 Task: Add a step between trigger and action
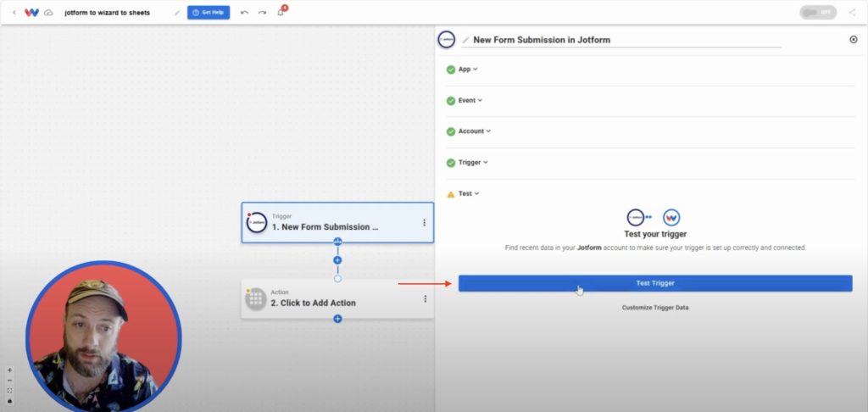[337, 260]
